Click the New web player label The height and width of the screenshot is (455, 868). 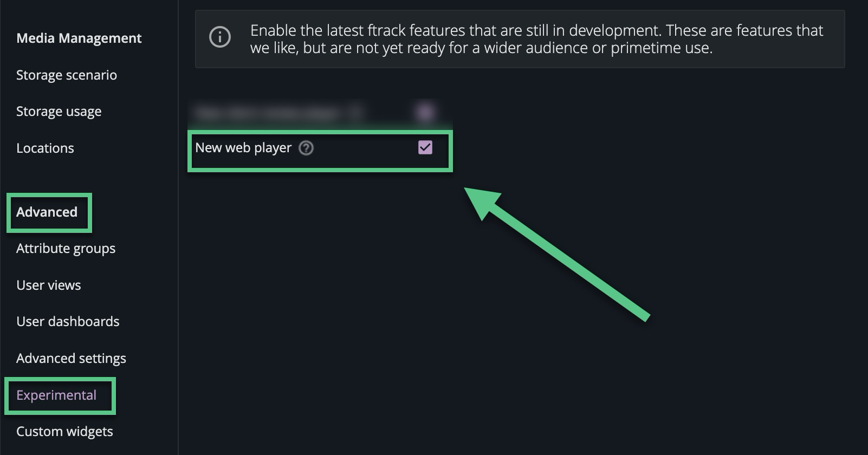tap(243, 148)
